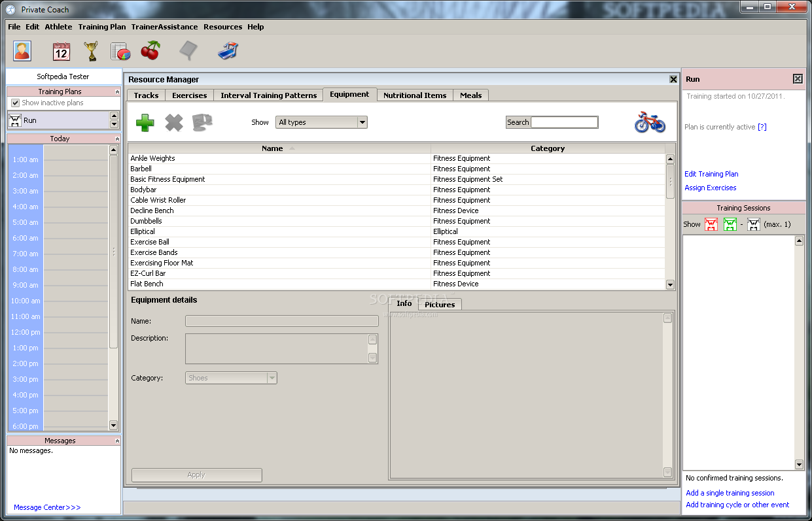Click the Today schedule scrollbar thumb

click(114, 252)
